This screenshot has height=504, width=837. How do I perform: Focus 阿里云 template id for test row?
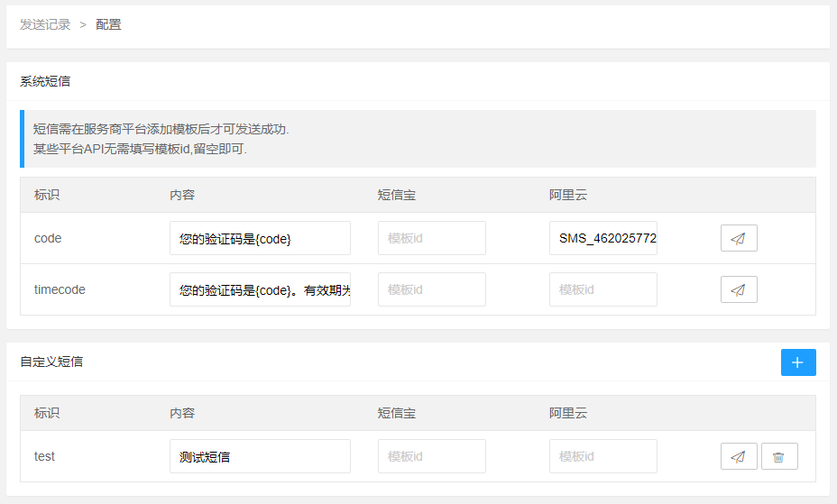coord(603,456)
